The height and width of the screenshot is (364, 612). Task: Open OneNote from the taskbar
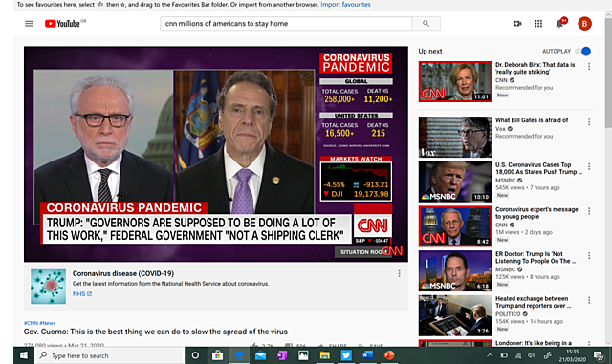282,355
